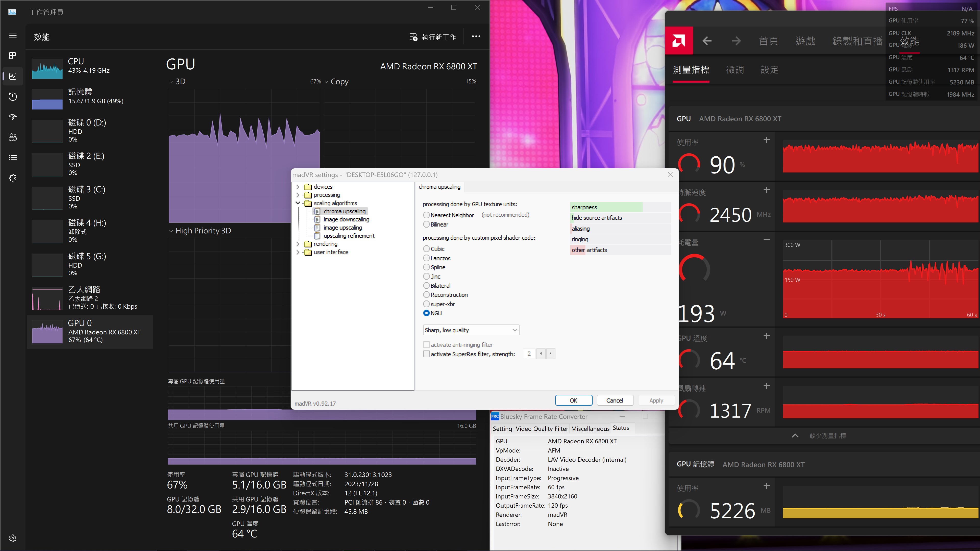The width and height of the screenshot is (980, 551).
Task: Click the 執行新工作 button
Action: (433, 37)
